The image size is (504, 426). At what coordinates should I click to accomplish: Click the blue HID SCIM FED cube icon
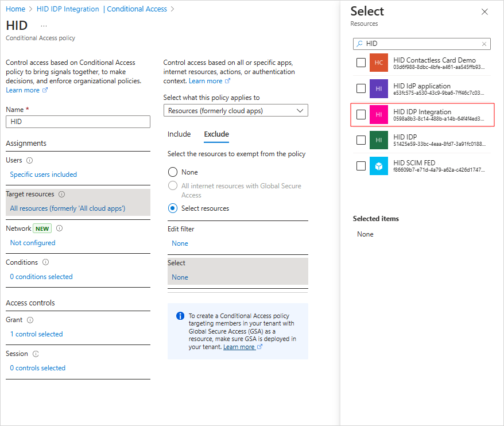pyautogui.click(x=379, y=166)
